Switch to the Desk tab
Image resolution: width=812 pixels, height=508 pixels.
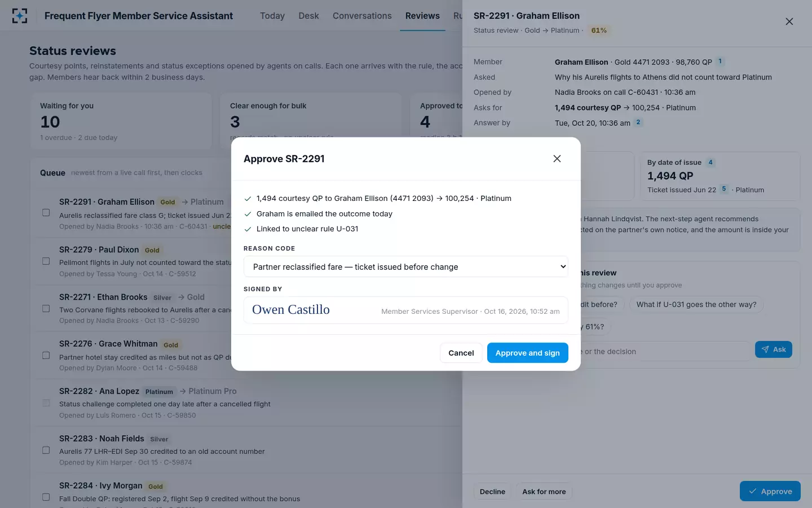click(x=308, y=16)
